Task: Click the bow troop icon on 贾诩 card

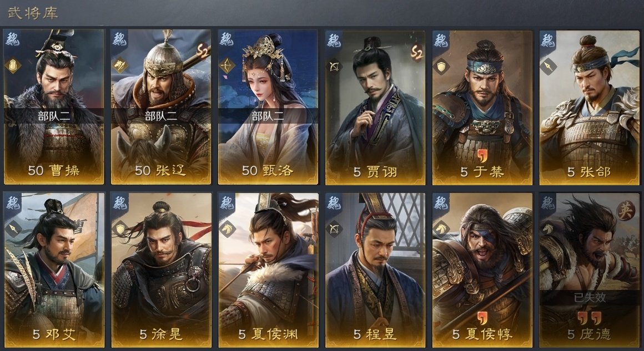Action: (334, 66)
